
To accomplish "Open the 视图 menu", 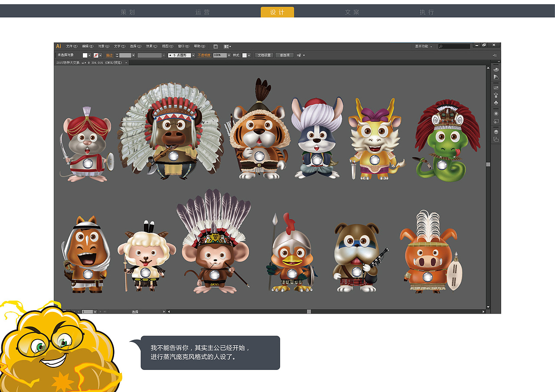I will click(x=168, y=46).
